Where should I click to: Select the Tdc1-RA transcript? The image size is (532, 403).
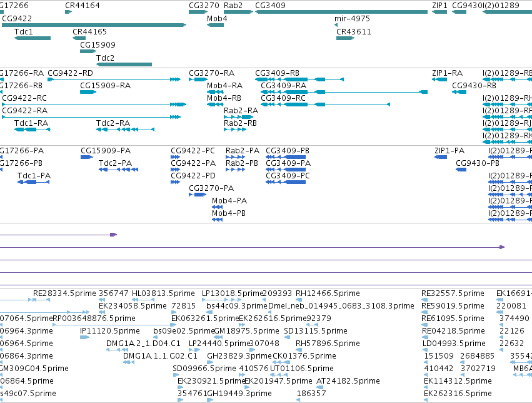point(33,130)
